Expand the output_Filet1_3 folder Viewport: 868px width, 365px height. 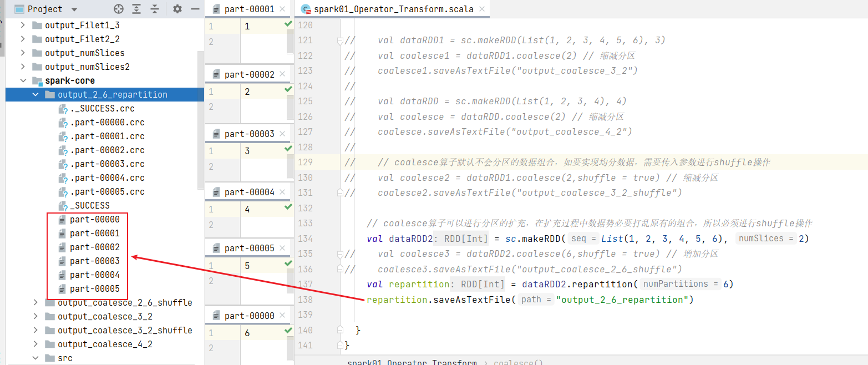pos(23,25)
